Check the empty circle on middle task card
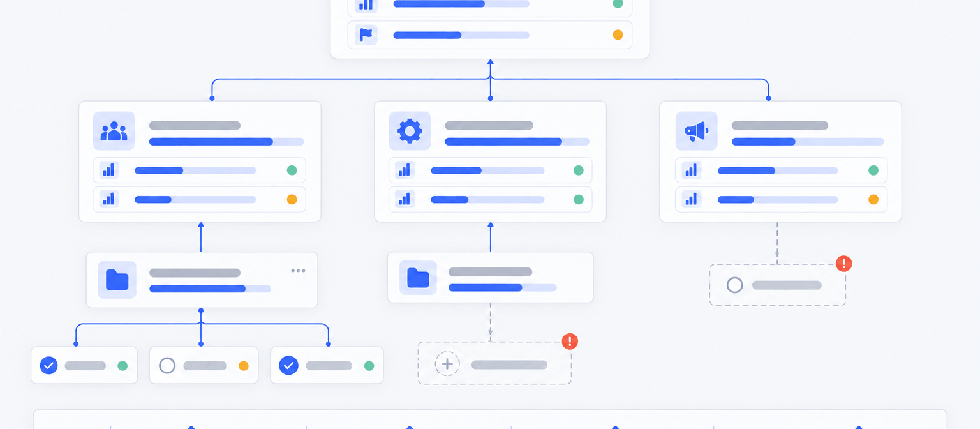The height and width of the screenshot is (429, 980). tap(167, 366)
